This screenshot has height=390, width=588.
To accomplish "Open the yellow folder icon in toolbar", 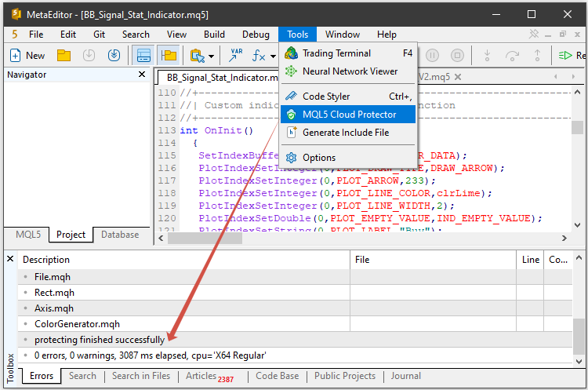I will click(64, 56).
